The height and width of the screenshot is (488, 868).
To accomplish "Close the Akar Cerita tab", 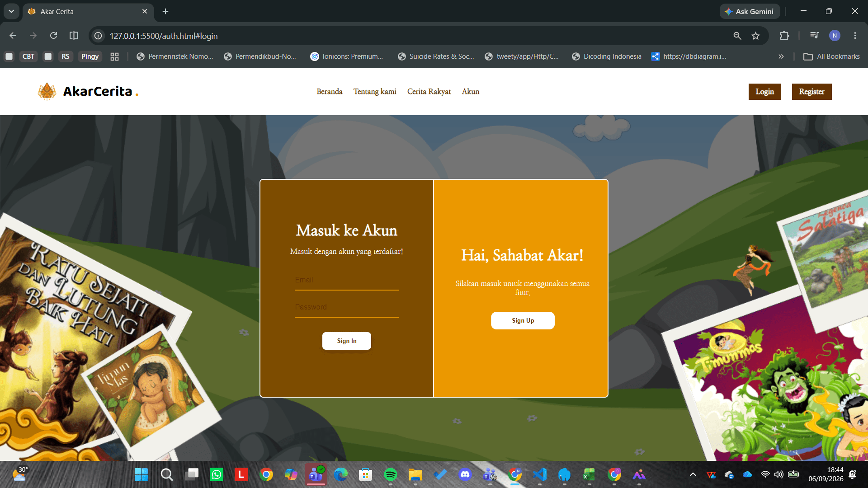I will tap(145, 11).
